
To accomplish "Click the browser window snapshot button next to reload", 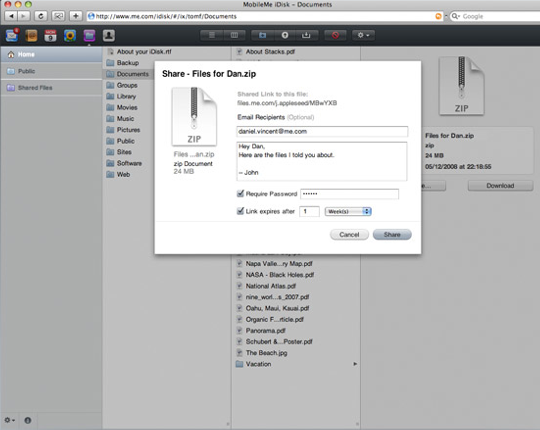I will point(58,16).
